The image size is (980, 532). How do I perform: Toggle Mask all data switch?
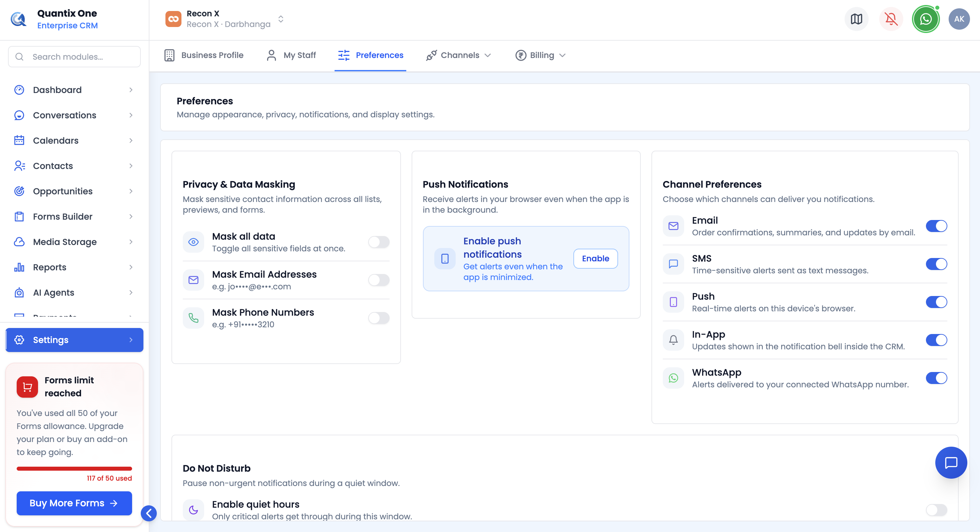tap(379, 242)
